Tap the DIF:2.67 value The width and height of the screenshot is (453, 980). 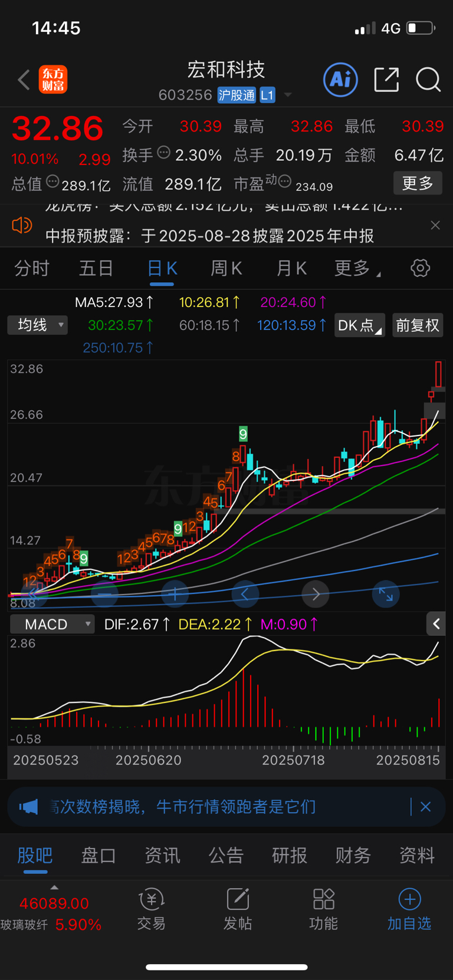137,624
